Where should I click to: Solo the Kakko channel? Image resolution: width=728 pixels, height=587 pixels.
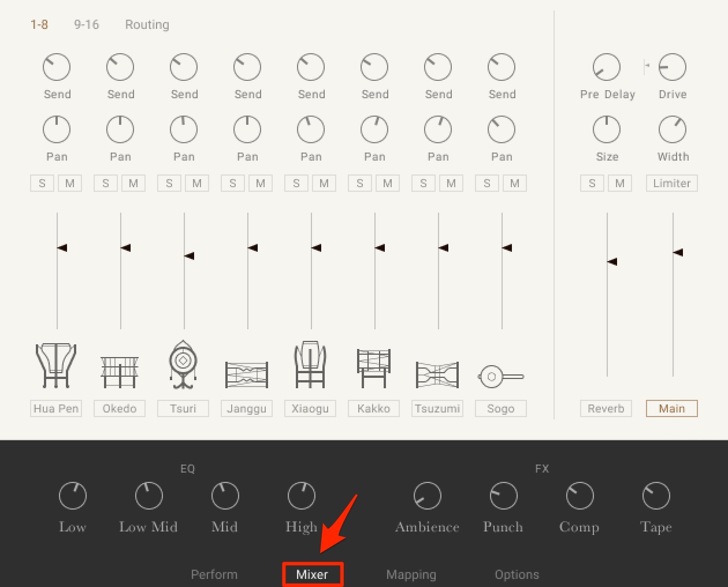(360, 183)
